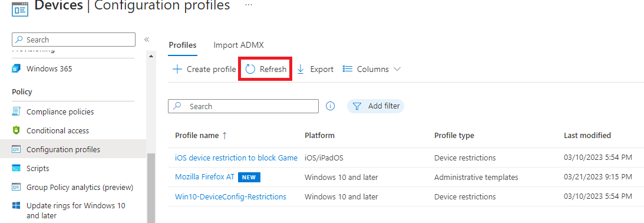Click the magnifier icon in sidebar search
This screenshot has width=644, height=223.
click(x=19, y=40)
